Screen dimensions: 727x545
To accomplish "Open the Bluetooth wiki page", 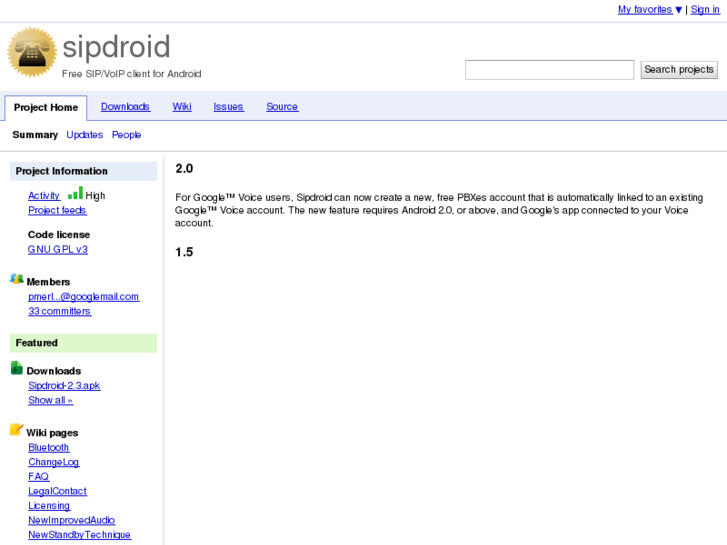I will [x=49, y=448].
